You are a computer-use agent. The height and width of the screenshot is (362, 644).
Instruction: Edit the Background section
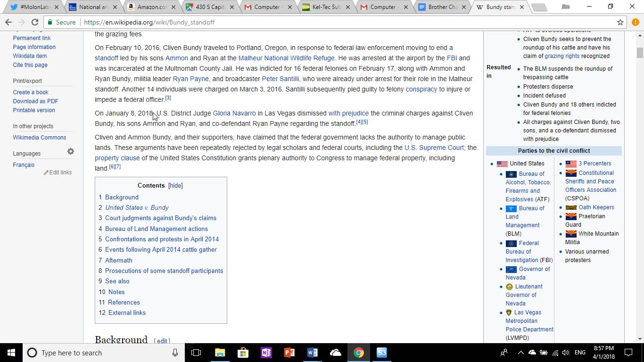point(162,340)
